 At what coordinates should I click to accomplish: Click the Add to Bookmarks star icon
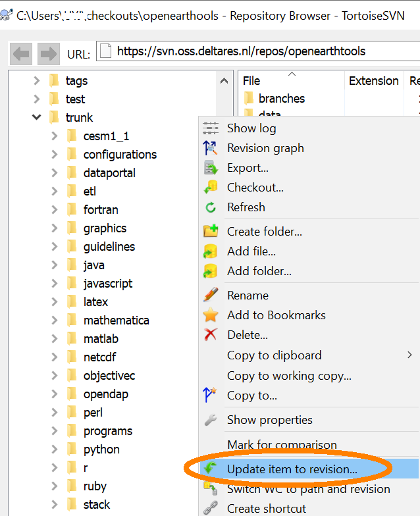click(x=211, y=315)
